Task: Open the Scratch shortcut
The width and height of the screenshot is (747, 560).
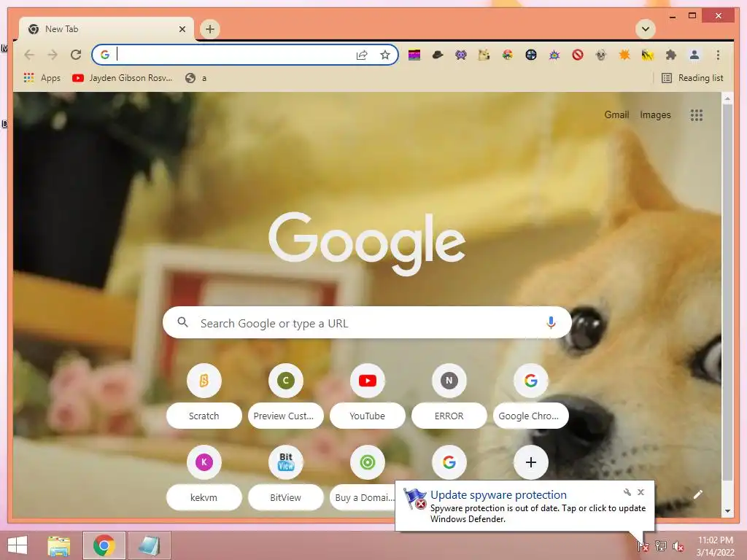Action: point(204,395)
